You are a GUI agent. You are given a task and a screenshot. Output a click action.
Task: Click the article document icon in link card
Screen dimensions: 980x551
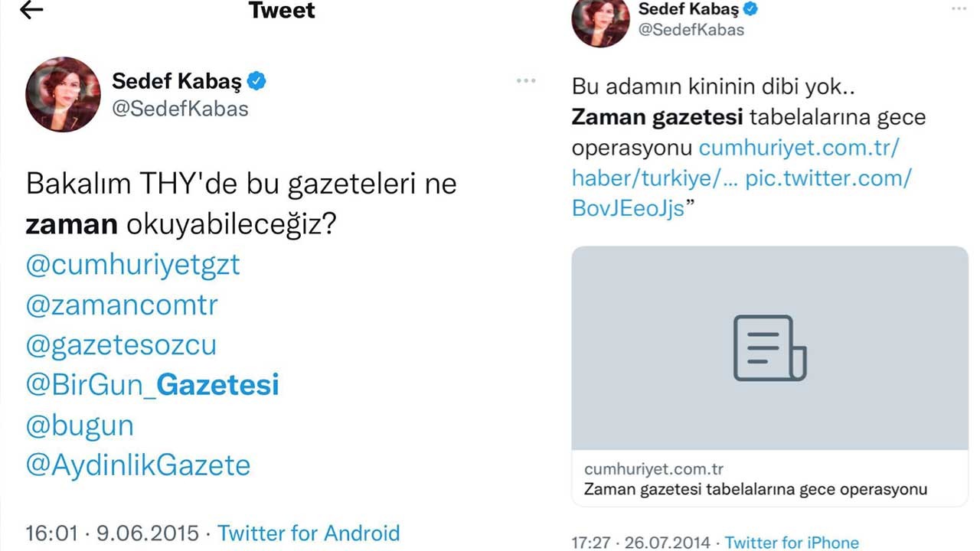point(769,348)
